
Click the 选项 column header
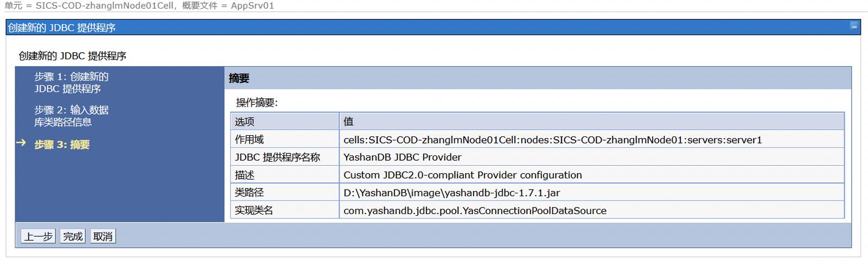click(x=285, y=121)
